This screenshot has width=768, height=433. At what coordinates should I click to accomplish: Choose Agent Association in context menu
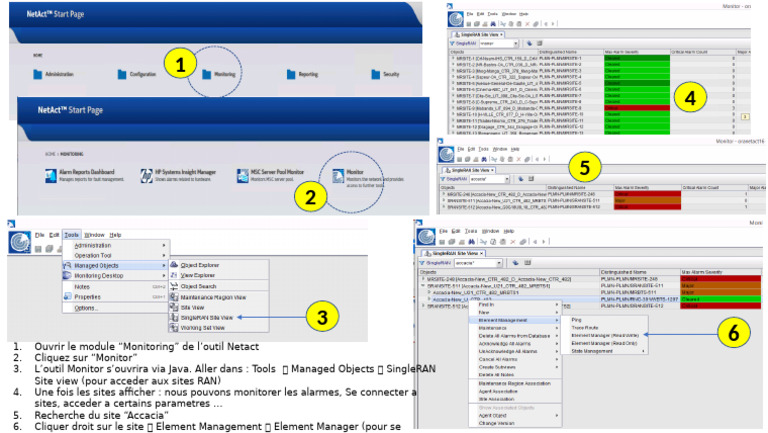pyautogui.click(x=515, y=391)
